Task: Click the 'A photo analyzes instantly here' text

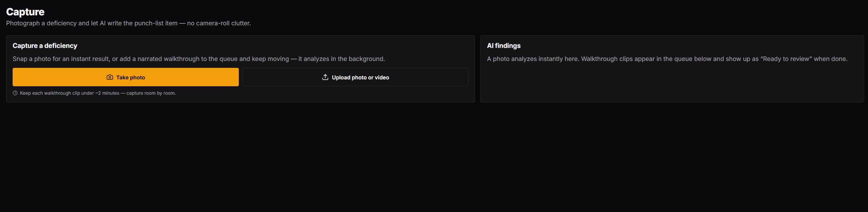Action: [532, 59]
